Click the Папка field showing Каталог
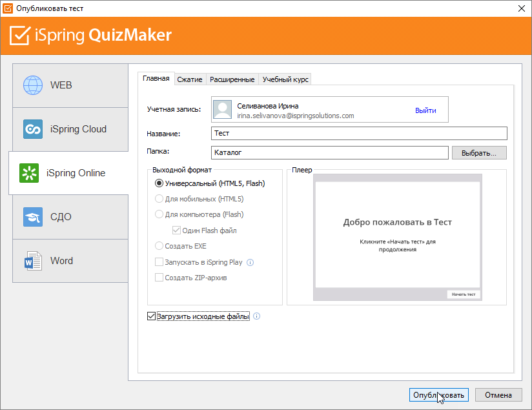The width and height of the screenshot is (532, 410). (x=329, y=153)
